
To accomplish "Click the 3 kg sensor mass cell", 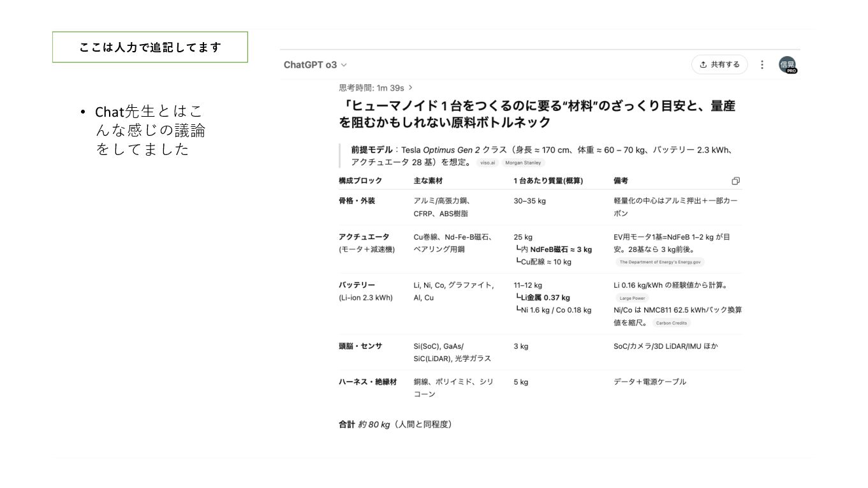I will click(521, 346).
